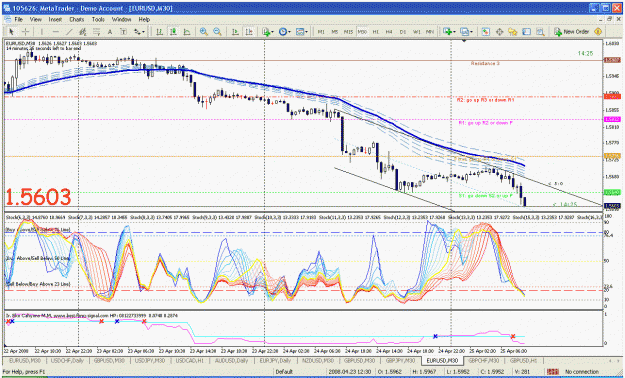Screen dimensions: 625x378
Task: Toggle the D1 timeframe button
Action: 403,32
